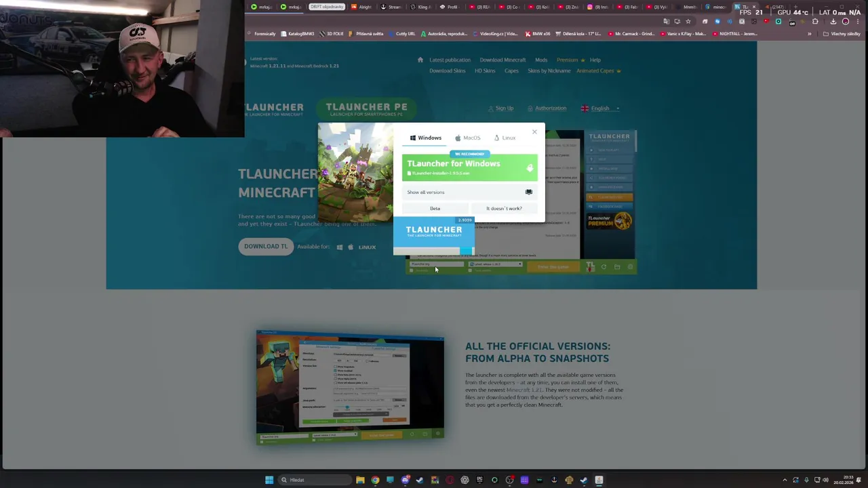
Task: Open Animated Capes link
Action: tap(595, 70)
